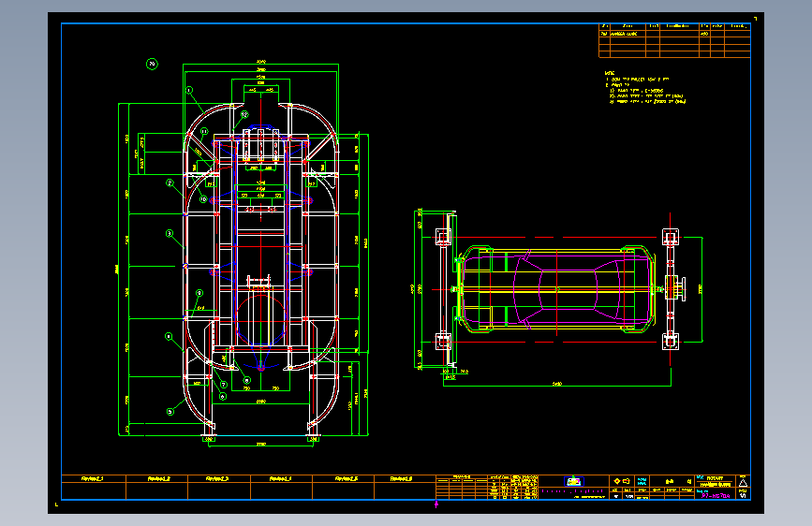Select the NOTE text block
The image size is (812, 526).
point(646,87)
